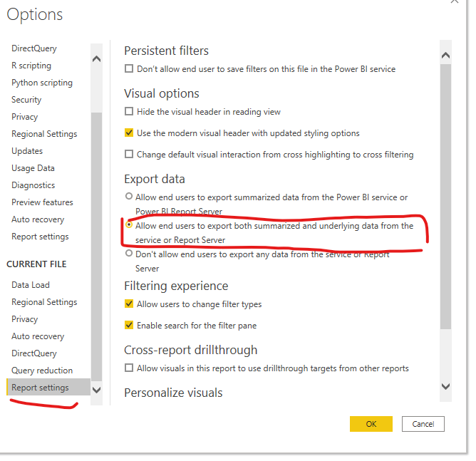Open Data Load for current file
The height and width of the screenshot is (461, 476).
(31, 285)
